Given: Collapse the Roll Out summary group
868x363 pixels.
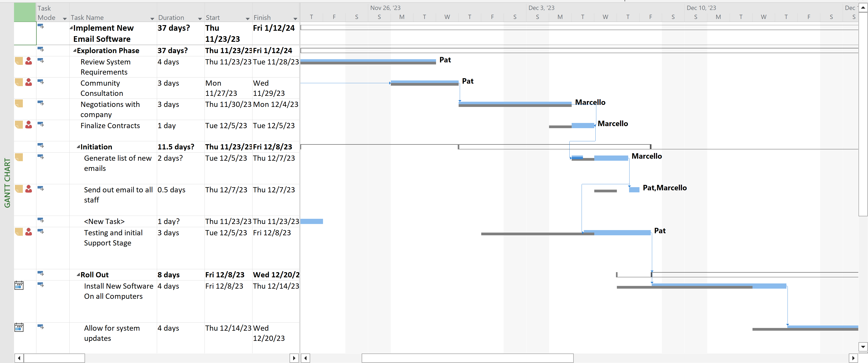Looking at the screenshot, I should 78,275.
